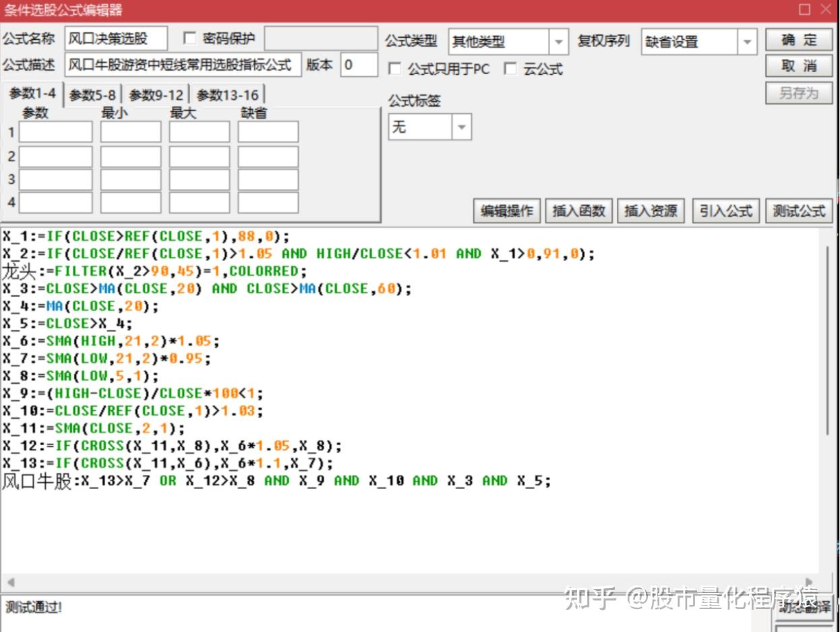Click row 1 缺省 field

[268, 132]
